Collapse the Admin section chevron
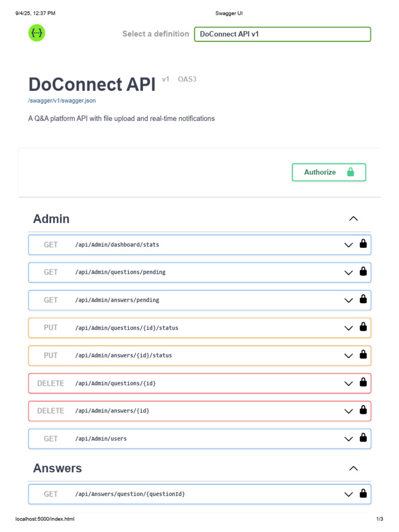The height and width of the screenshot is (532, 399). click(x=353, y=219)
